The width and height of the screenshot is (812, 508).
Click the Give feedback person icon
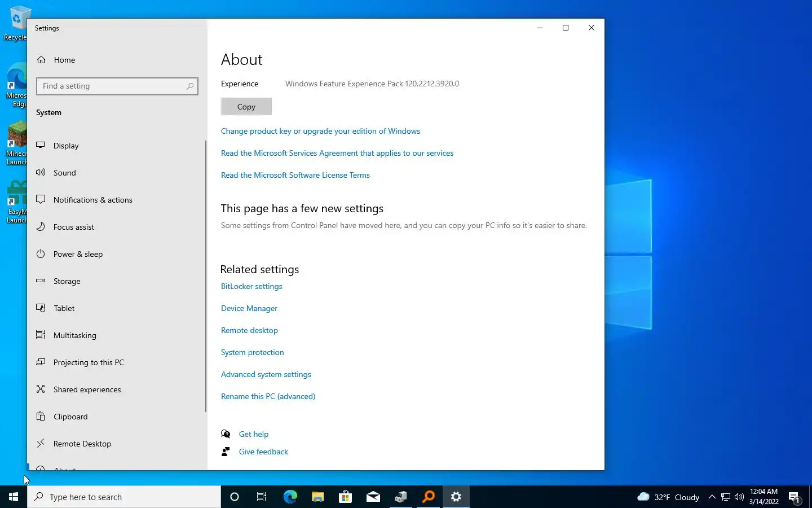coord(226,452)
